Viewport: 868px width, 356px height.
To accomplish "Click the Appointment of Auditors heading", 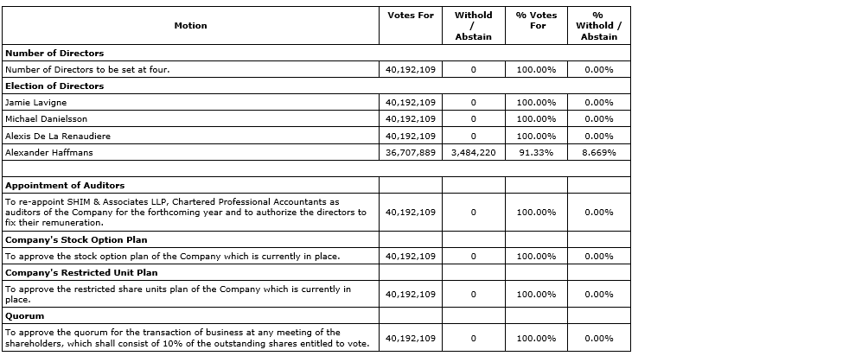I will coord(65,186).
